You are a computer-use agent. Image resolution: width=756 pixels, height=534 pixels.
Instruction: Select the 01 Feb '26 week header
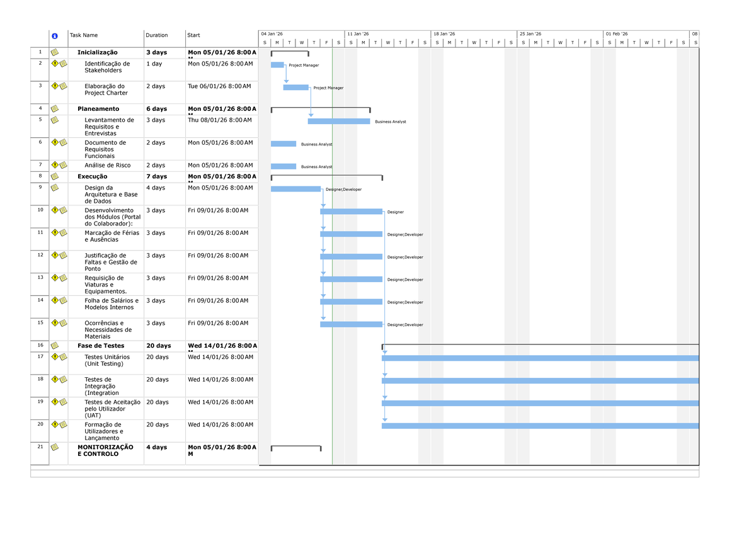(x=647, y=34)
